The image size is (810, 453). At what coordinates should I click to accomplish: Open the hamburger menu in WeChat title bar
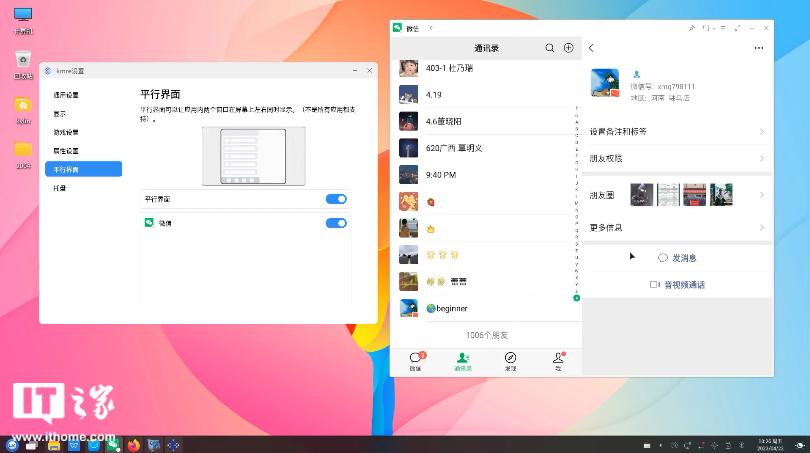(723, 28)
